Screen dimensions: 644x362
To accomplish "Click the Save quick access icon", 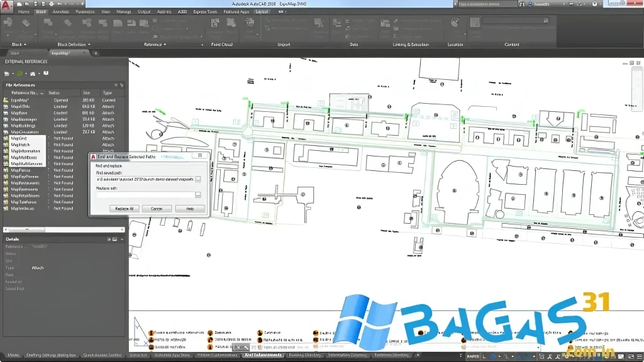I will [35, 4].
